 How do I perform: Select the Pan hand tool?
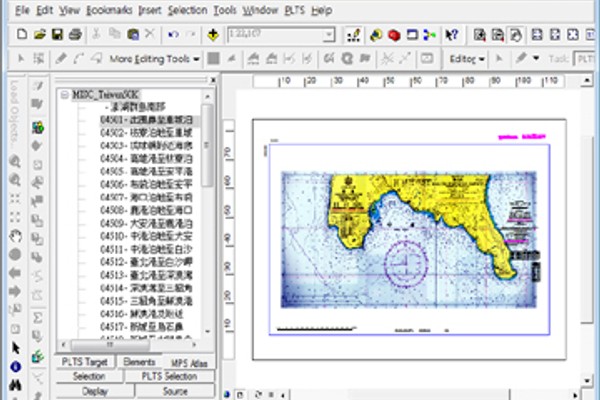[15, 236]
